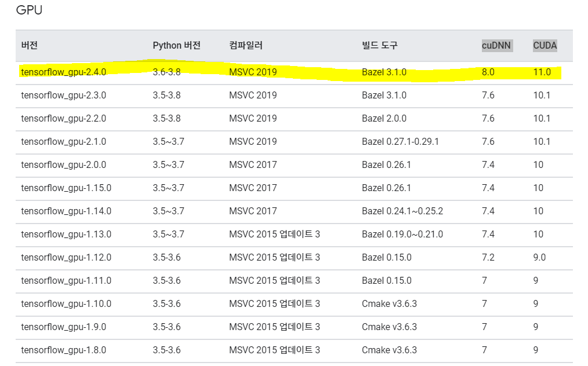The image size is (588, 366).
Task: Click Cmake v3.6.3 in the tensorflow_gpu-1.10.0 row
Action: pyautogui.click(x=389, y=304)
